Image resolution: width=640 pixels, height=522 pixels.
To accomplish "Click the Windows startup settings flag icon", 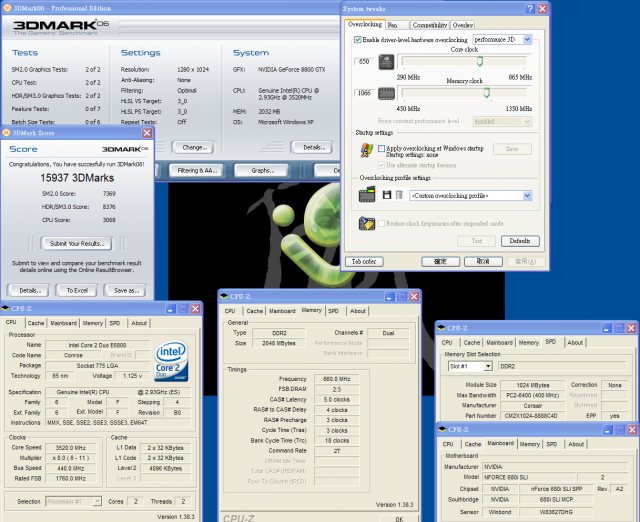I will 366,150.
